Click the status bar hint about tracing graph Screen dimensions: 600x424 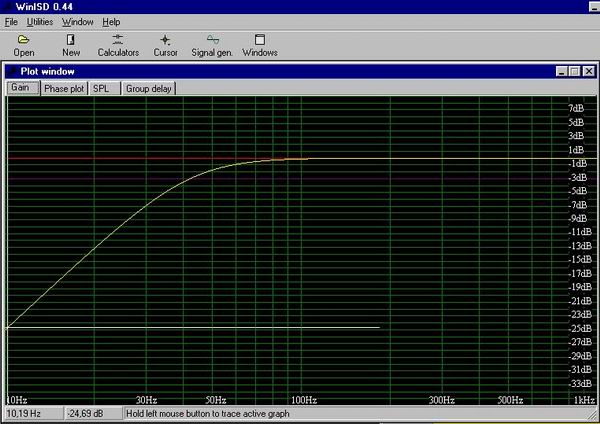(x=208, y=414)
